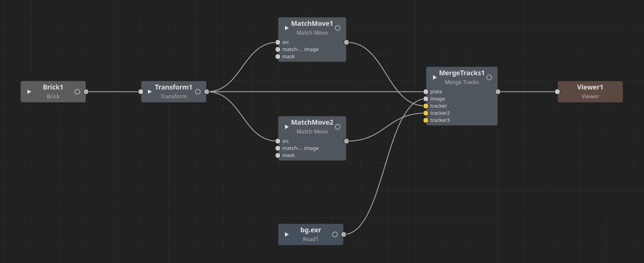Click the MatchMove2 mask input port

[278, 155]
